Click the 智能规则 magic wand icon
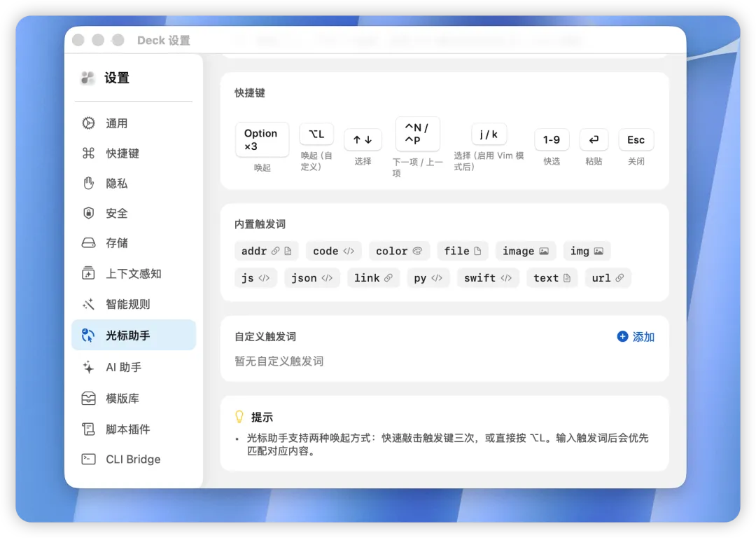This screenshot has width=756, height=538. [88, 304]
